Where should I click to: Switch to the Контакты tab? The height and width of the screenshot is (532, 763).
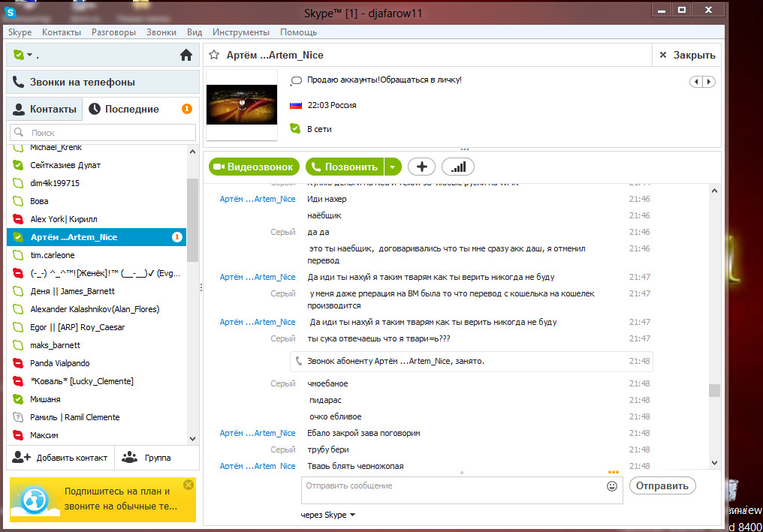pyautogui.click(x=44, y=109)
